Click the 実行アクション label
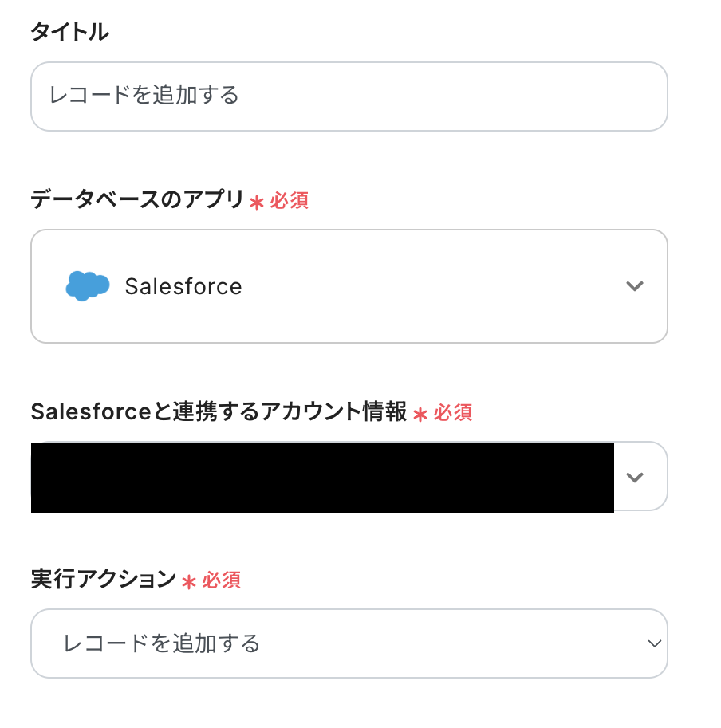The width and height of the screenshot is (721, 728). point(103,580)
